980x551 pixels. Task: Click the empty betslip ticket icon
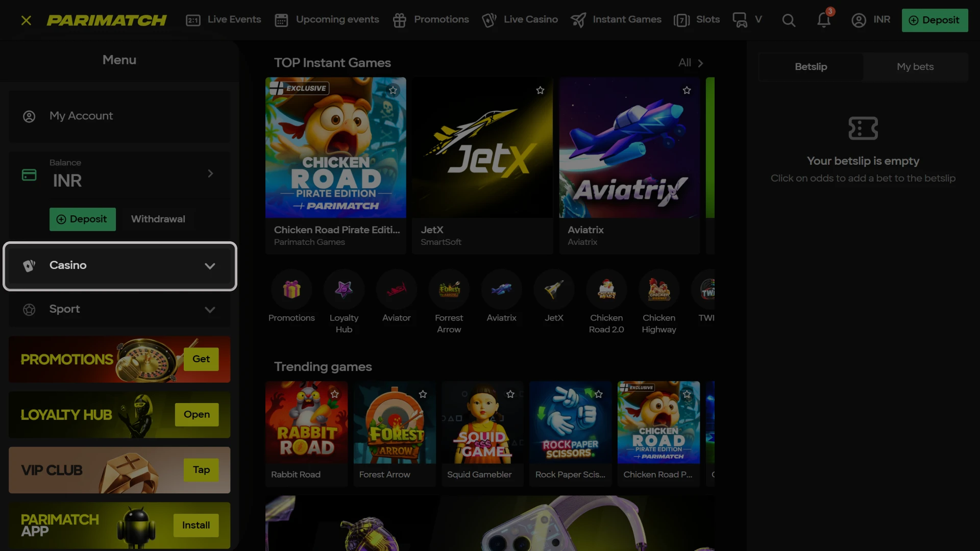click(x=863, y=128)
